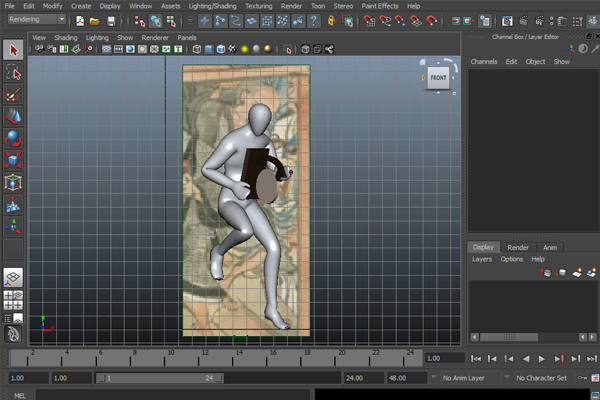
Task: Click the help question mark icon
Action: tap(314, 21)
